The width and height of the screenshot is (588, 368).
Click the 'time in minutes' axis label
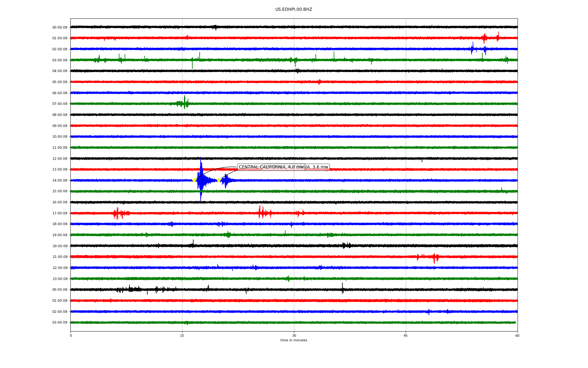click(x=294, y=340)
